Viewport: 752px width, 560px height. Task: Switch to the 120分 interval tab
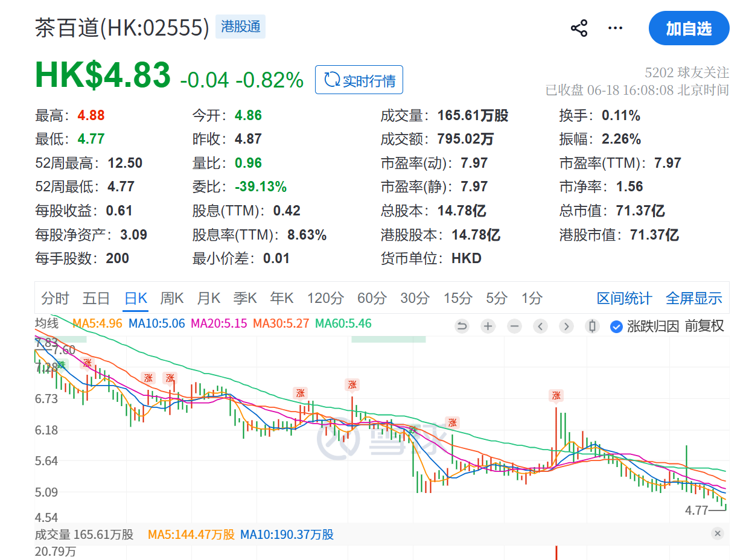coord(325,297)
